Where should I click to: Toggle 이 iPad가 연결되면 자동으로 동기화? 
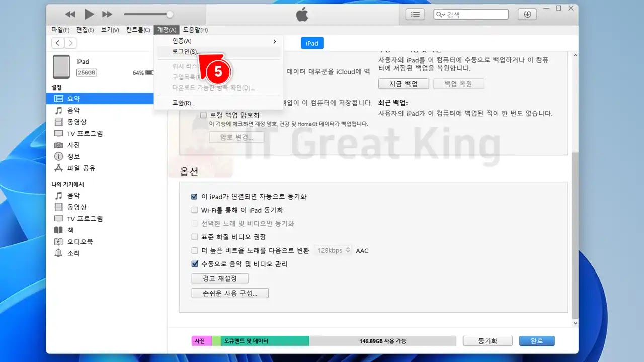[195, 197]
